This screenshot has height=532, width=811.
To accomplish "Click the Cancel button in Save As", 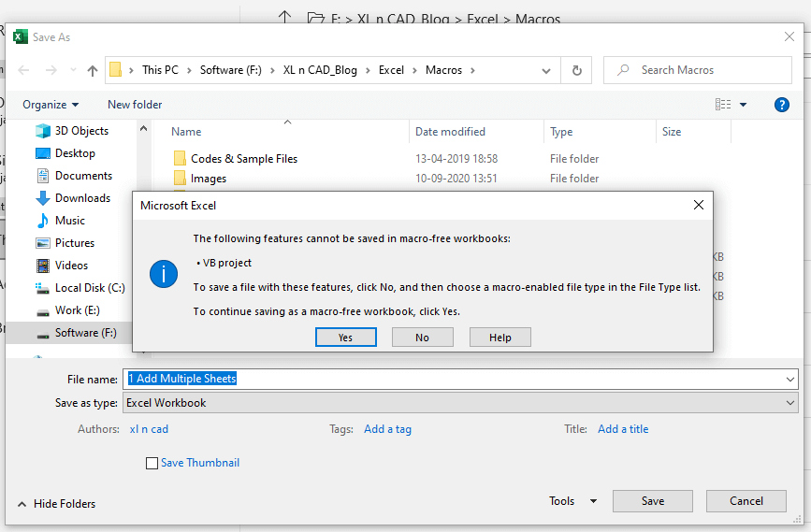I will click(746, 501).
